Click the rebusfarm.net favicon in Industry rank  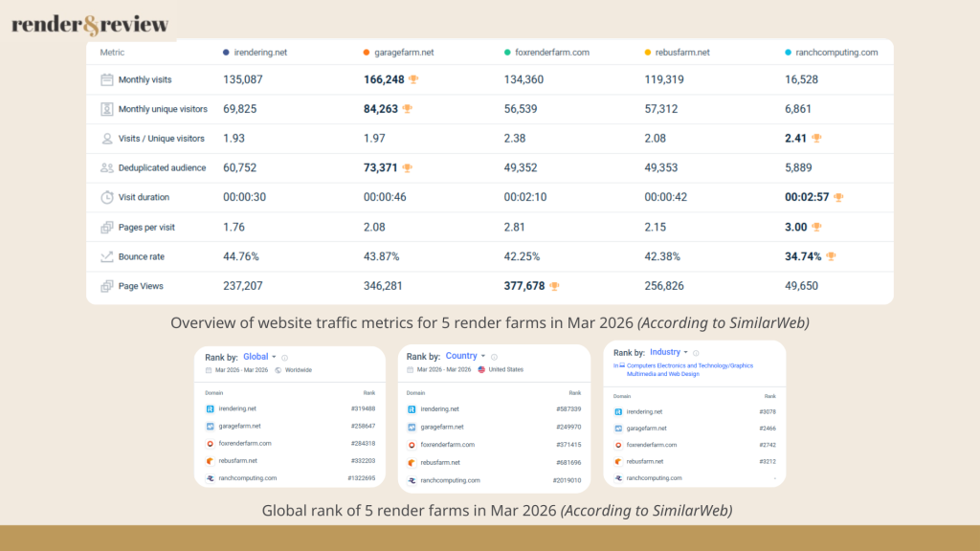[618, 461]
